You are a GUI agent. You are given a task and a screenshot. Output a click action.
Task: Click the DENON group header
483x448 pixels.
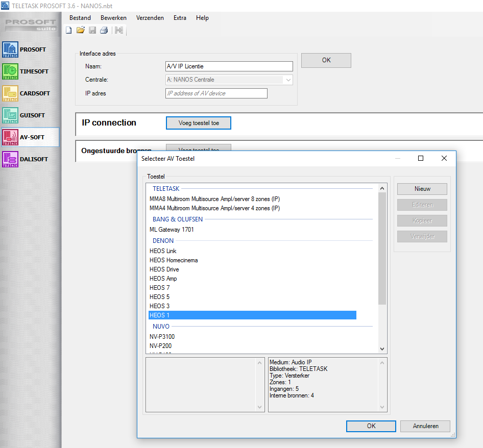pyautogui.click(x=163, y=241)
